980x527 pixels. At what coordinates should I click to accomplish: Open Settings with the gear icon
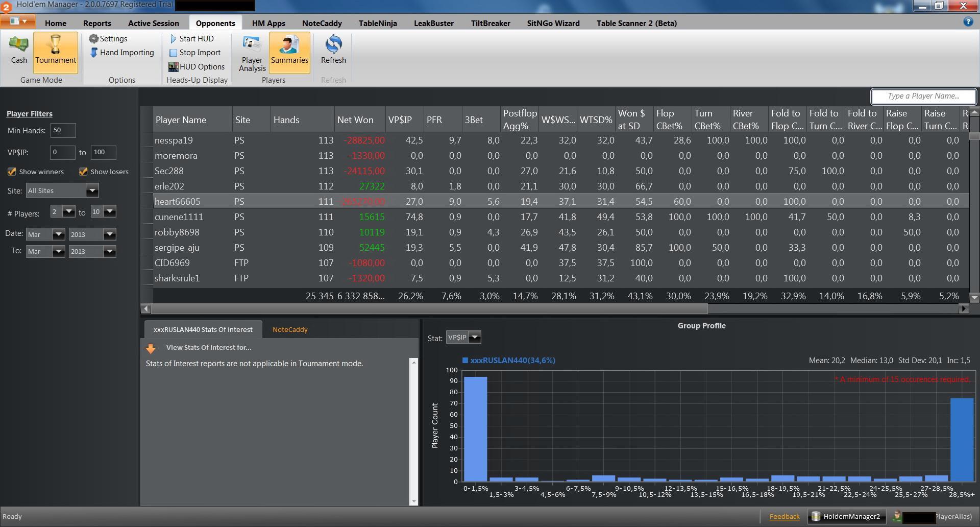(x=93, y=39)
